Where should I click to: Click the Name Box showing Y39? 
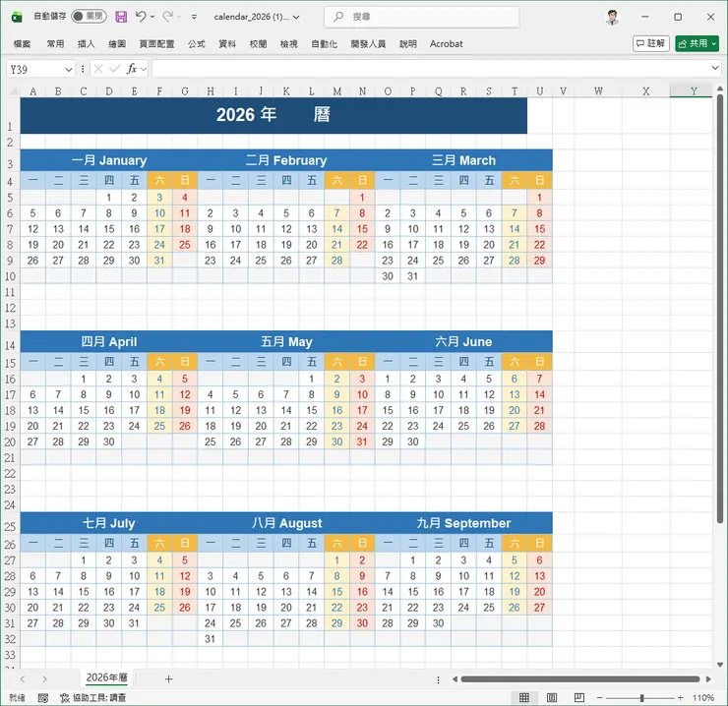(x=34, y=69)
